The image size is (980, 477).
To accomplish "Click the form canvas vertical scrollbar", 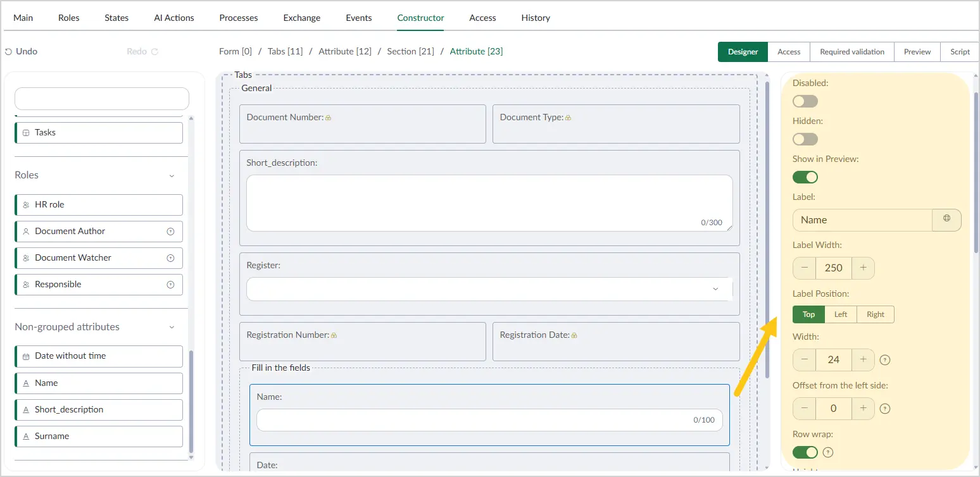I will pos(767,229).
